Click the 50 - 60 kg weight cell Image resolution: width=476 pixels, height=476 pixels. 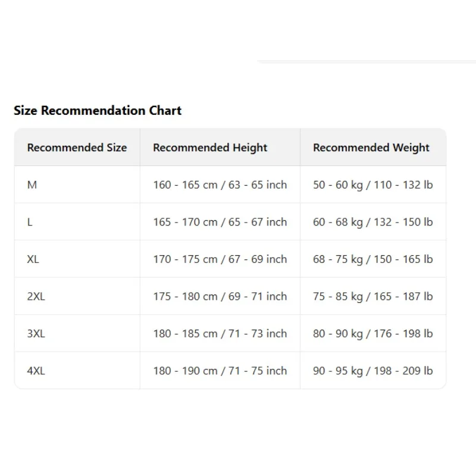pyautogui.click(x=372, y=185)
